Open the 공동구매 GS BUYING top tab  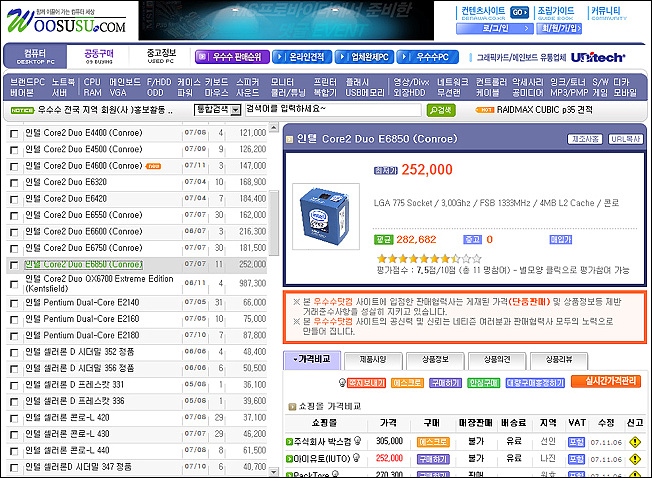(99, 56)
